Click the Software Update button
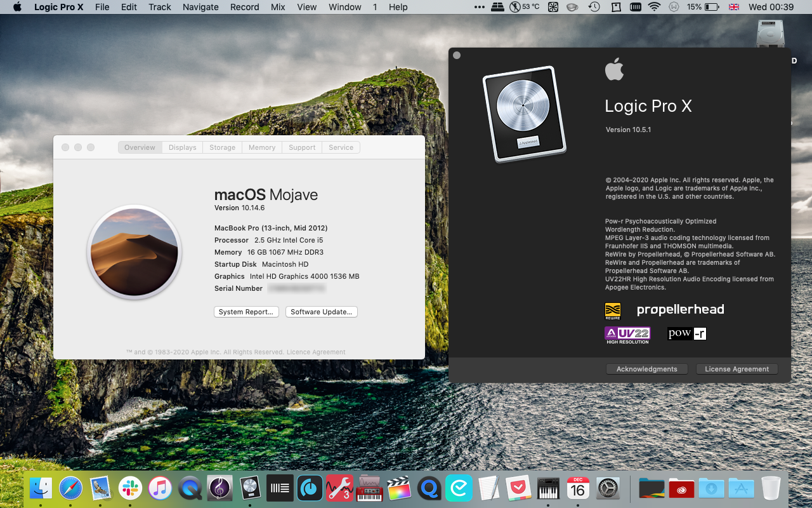The height and width of the screenshot is (508, 812). coord(322,312)
